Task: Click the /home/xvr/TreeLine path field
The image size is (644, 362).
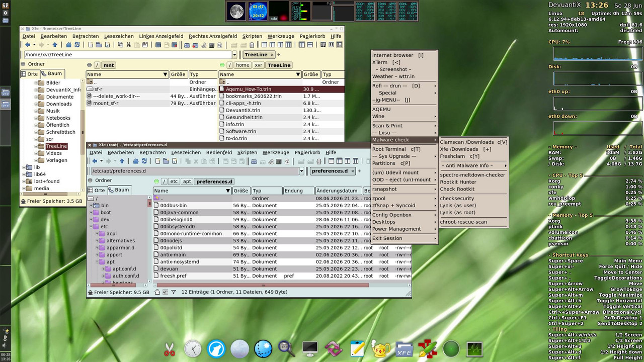Action: [128, 55]
